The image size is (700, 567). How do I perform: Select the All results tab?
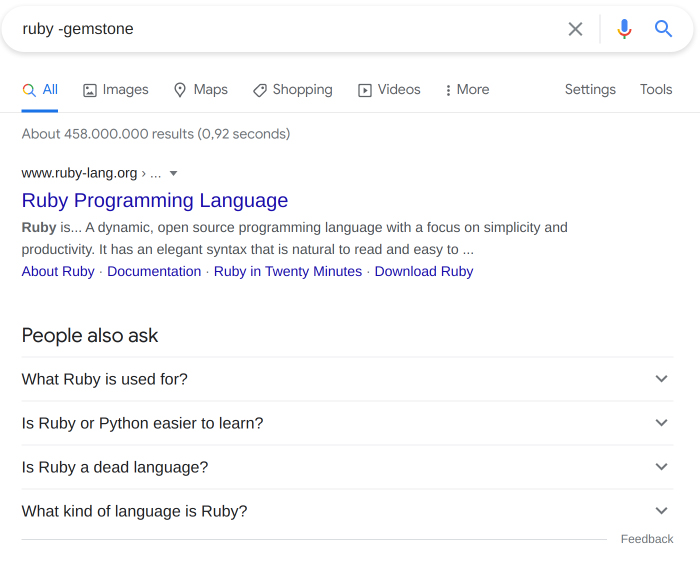[x=40, y=90]
